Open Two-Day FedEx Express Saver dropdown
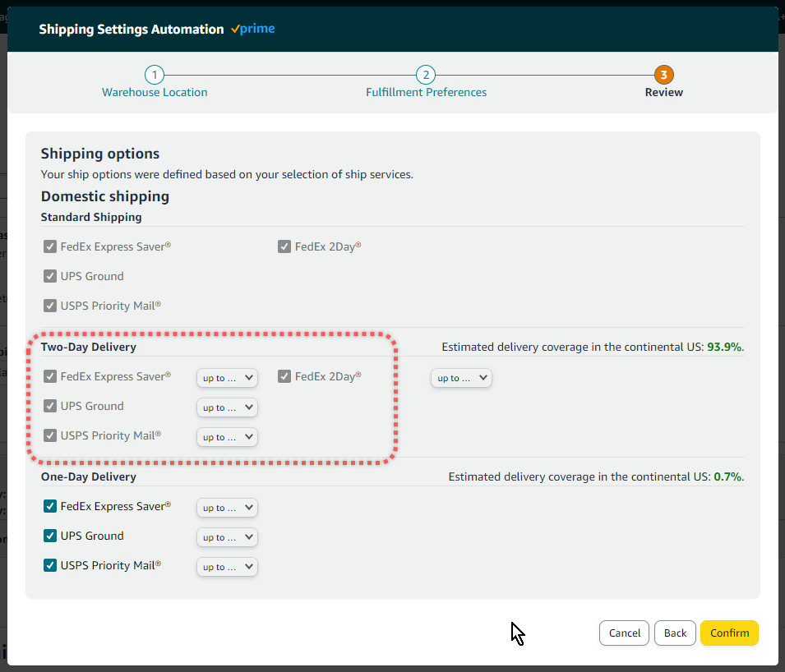The width and height of the screenshot is (785, 672). (x=228, y=378)
